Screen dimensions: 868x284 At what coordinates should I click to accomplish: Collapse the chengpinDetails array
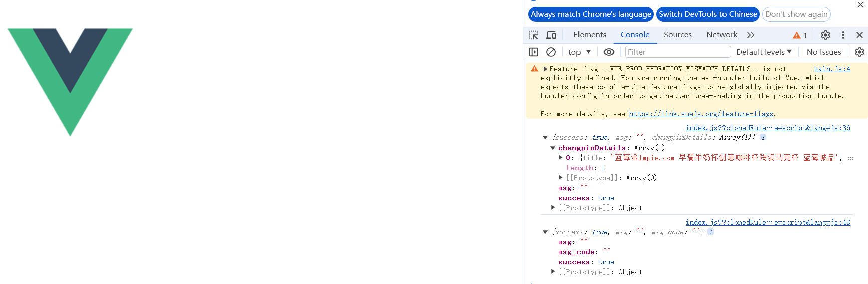coord(553,148)
